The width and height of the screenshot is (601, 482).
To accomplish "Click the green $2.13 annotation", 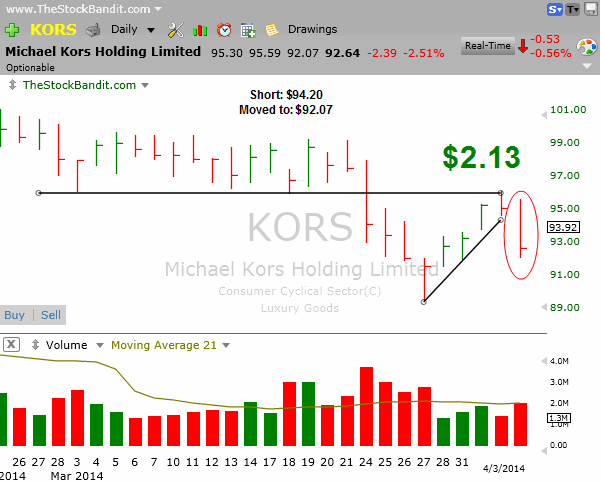I will tap(481, 157).
